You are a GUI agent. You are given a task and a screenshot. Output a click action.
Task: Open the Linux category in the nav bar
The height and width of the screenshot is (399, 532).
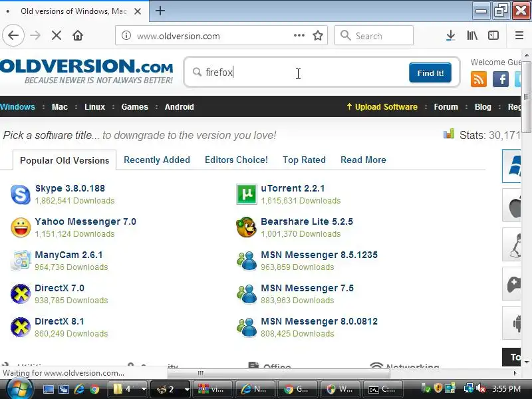click(94, 107)
